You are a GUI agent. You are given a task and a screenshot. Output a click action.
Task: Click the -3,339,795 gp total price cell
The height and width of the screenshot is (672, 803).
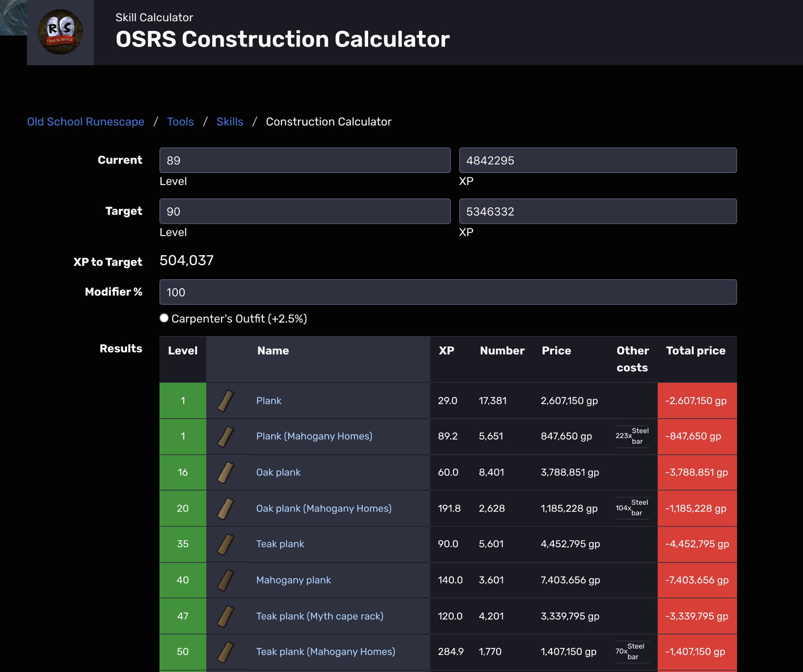tap(697, 616)
